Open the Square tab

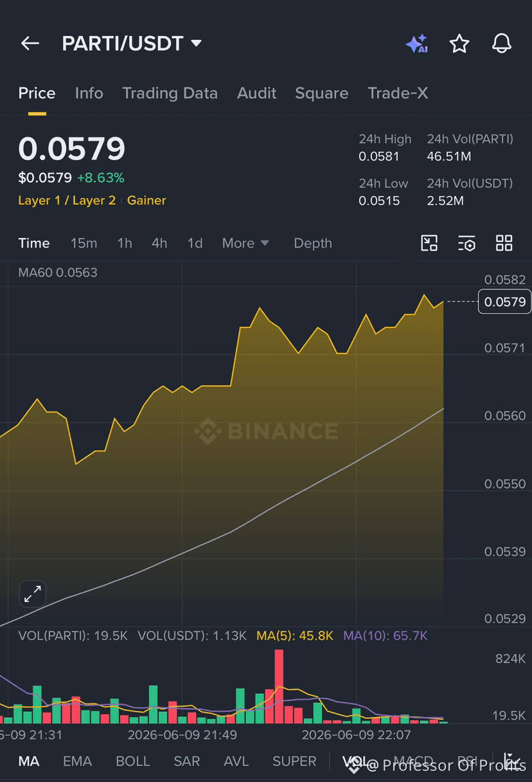pos(321,93)
